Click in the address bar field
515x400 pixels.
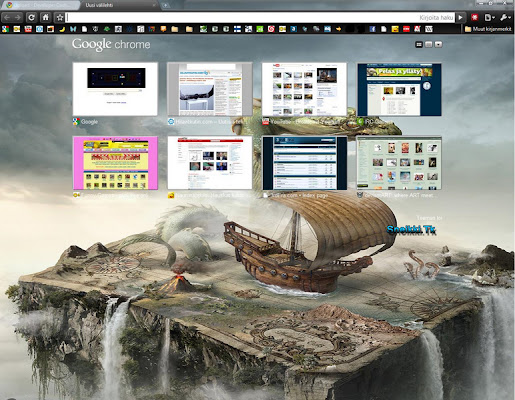pyautogui.click(x=260, y=17)
